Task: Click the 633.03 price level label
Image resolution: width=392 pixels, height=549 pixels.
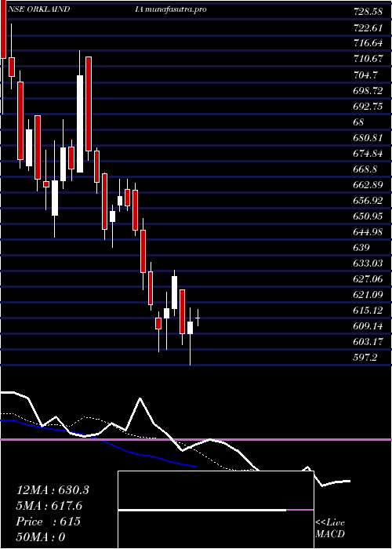Action: [x=368, y=264]
